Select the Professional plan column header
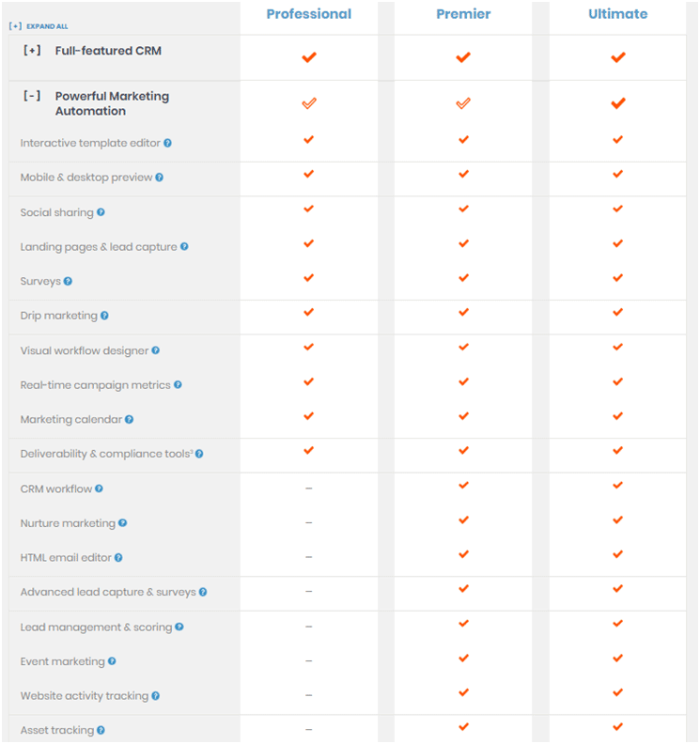The height and width of the screenshot is (744, 700). pos(309,14)
